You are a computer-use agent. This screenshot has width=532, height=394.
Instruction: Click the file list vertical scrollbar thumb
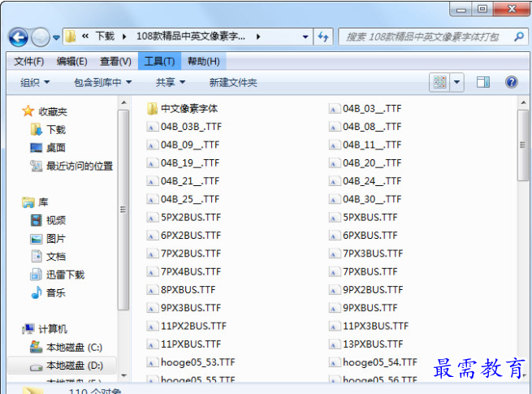click(x=522, y=145)
